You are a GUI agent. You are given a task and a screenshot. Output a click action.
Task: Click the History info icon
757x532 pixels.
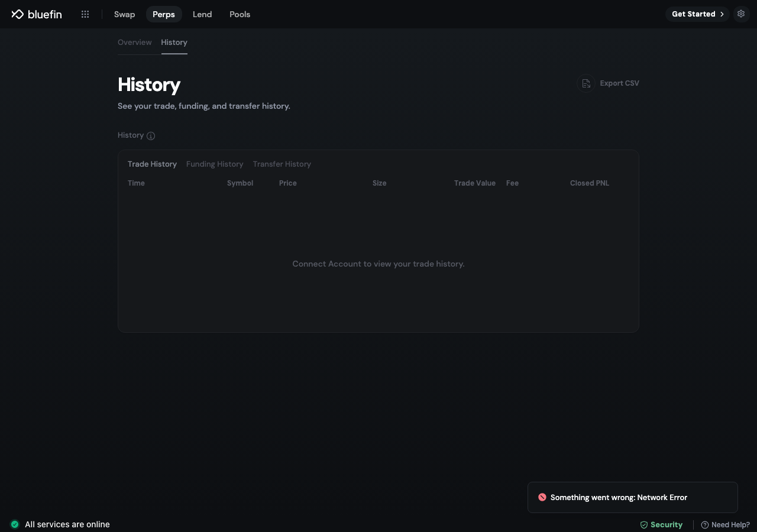(x=151, y=136)
